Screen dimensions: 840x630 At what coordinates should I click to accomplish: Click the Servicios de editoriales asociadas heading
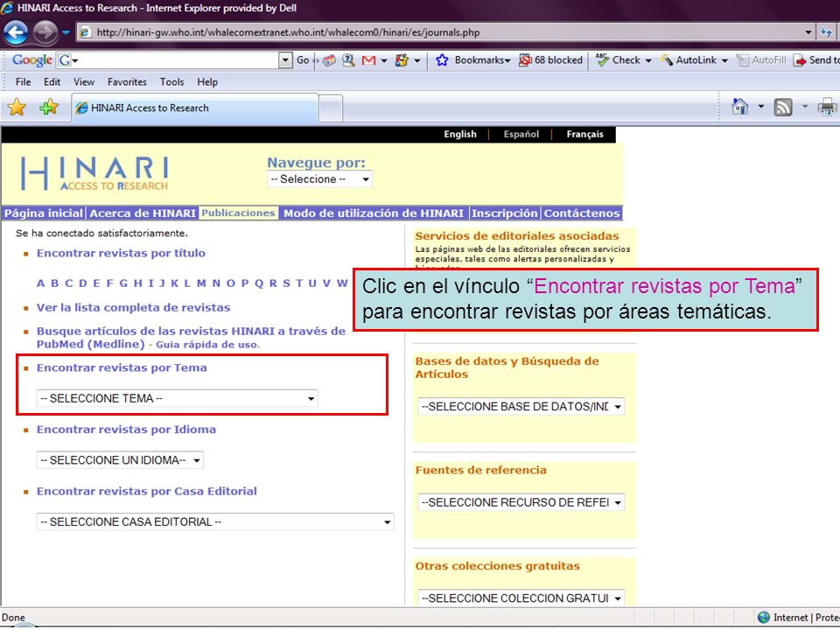(x=517, y=235)
